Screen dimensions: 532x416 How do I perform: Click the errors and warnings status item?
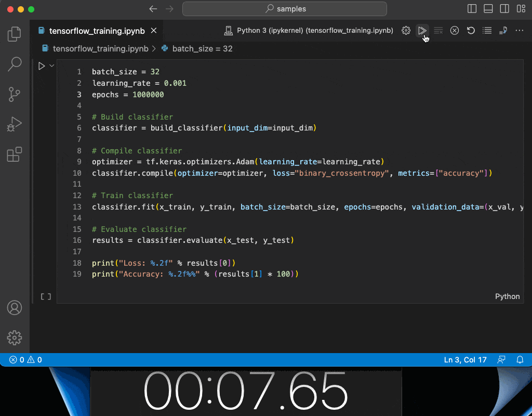(x=23, y=359)
